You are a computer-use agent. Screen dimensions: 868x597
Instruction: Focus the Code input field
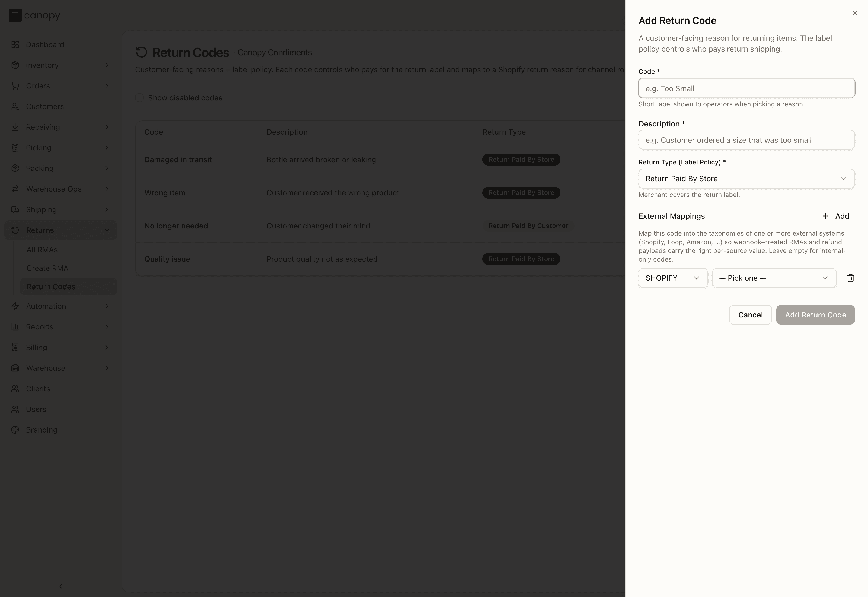coord(746,88)
